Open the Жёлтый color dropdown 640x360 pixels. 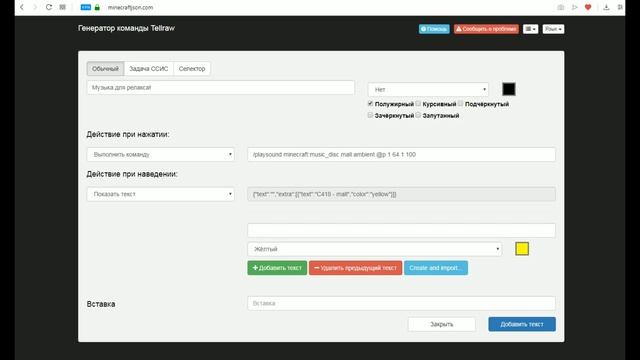374,249
